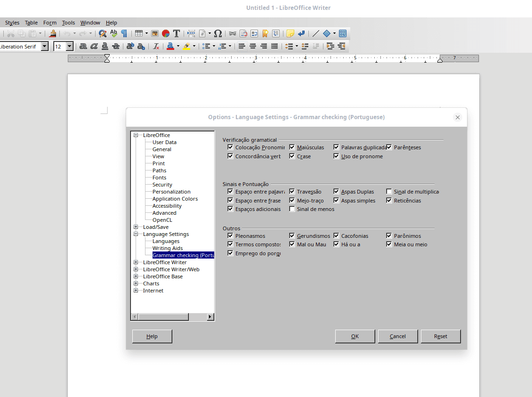This screenshot has height=397, width=532.
Task: Toggle formatting marks pilcrow icon
Action: 124,33
